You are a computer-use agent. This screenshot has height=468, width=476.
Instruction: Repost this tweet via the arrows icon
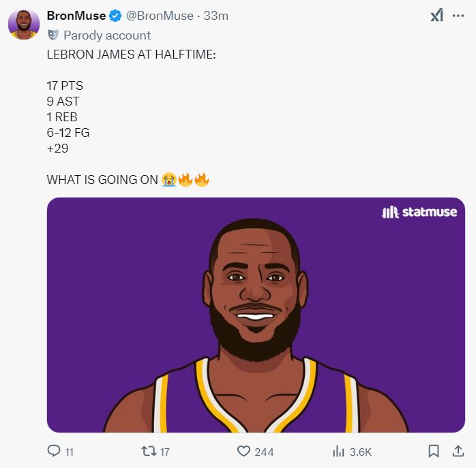(147, 451)
